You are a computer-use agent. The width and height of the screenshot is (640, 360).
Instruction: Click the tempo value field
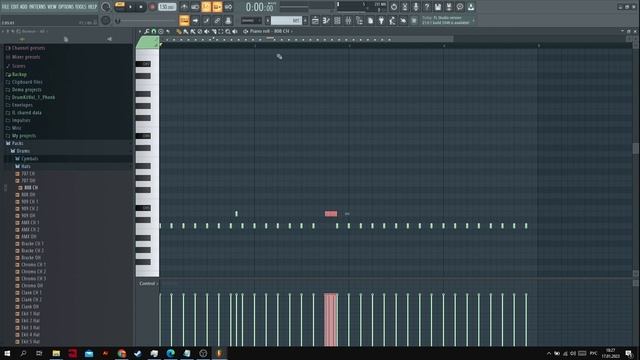point(167,7)
